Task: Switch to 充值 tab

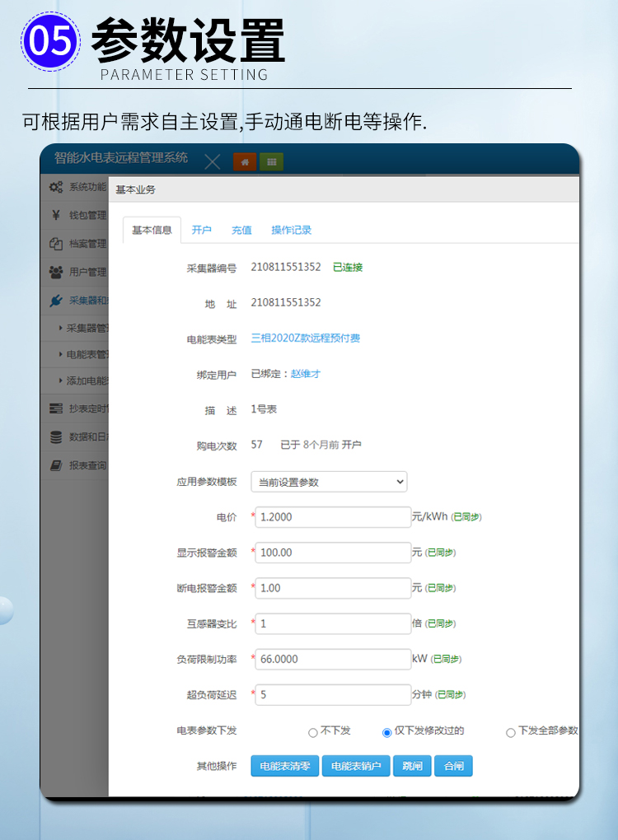Action: coord(241,230)
